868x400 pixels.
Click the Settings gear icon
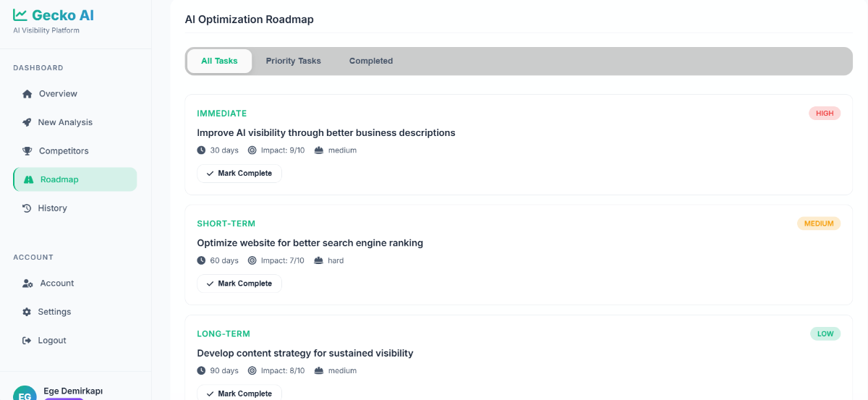tap(27, 312)
